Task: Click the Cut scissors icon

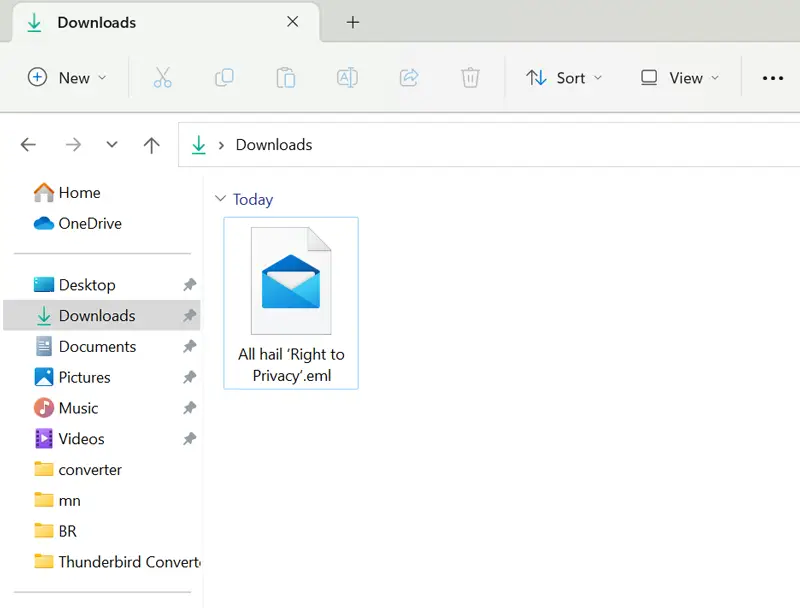Action: coord(163,78)
